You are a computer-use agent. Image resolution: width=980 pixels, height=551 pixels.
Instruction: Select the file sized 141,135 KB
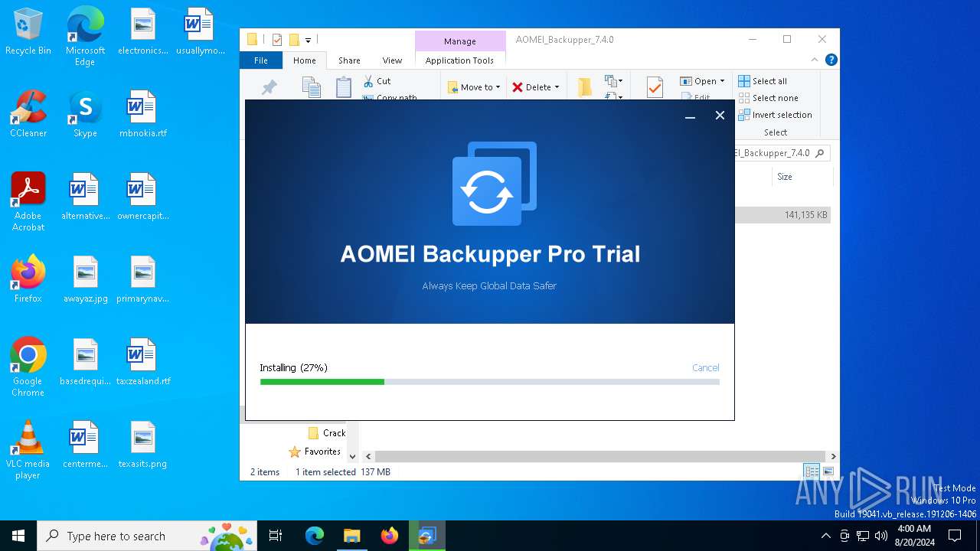783,215
